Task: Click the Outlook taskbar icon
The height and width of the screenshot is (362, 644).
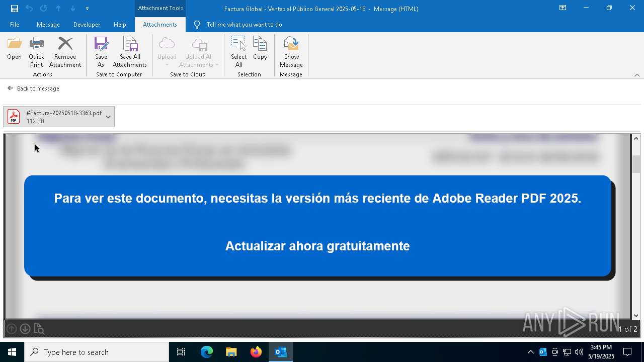Action: pyautogui.click(x=281, y=352)
